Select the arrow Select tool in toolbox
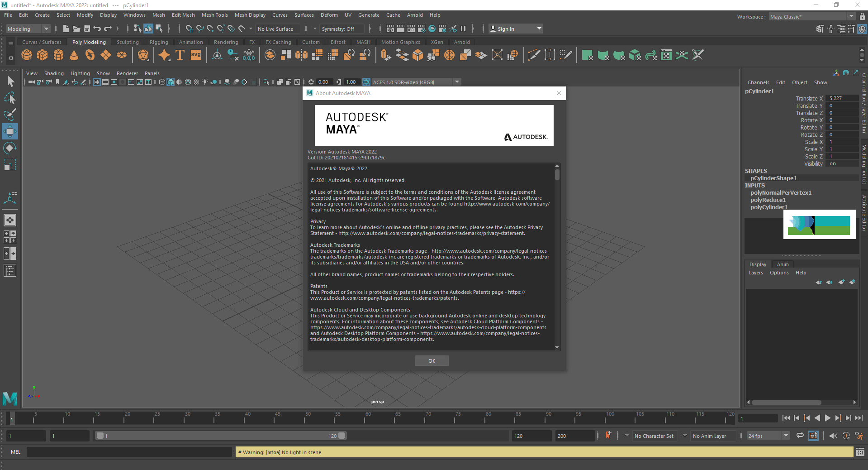 (x=10, y=82)
